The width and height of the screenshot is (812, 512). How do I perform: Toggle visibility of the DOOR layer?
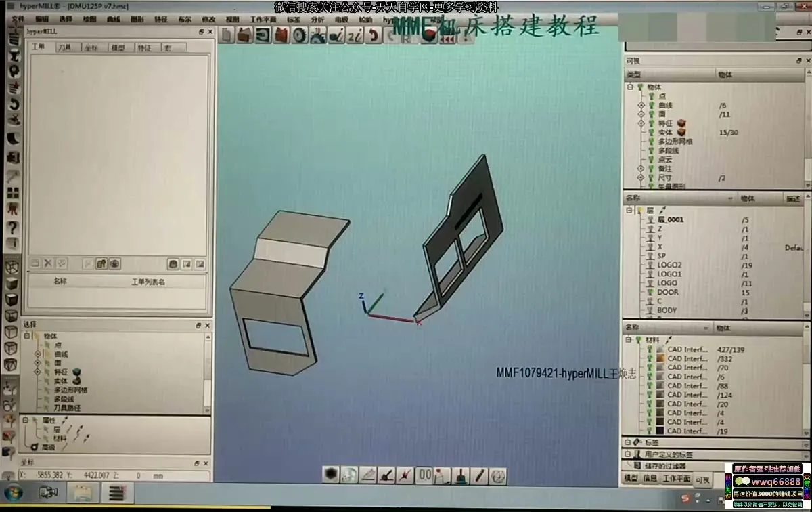point(650,293)
